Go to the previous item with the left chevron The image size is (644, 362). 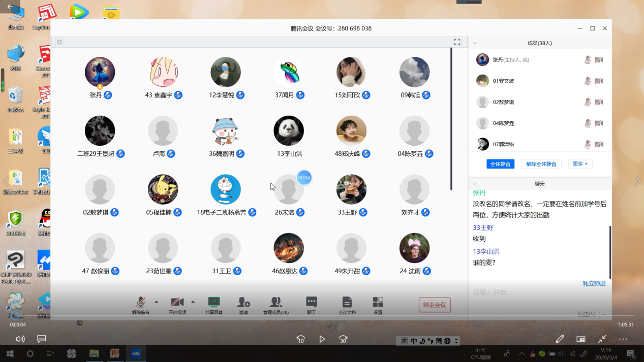tap(6, 181)
